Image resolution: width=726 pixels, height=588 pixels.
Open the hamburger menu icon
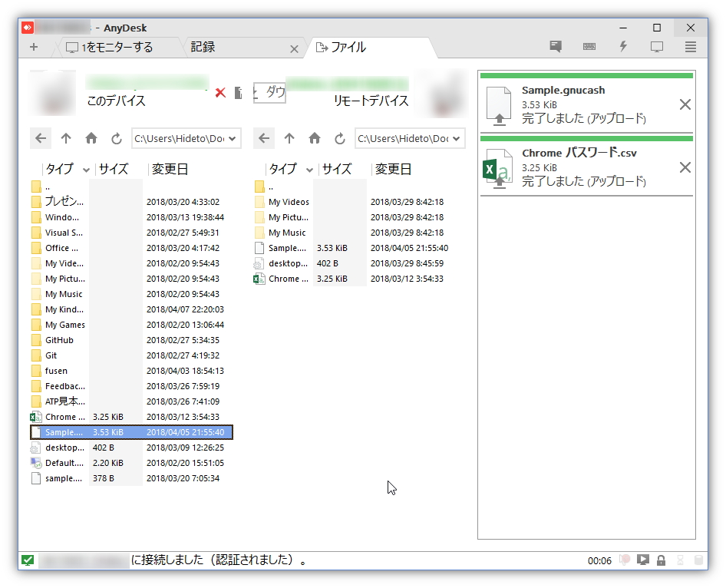tap(690, 46)
